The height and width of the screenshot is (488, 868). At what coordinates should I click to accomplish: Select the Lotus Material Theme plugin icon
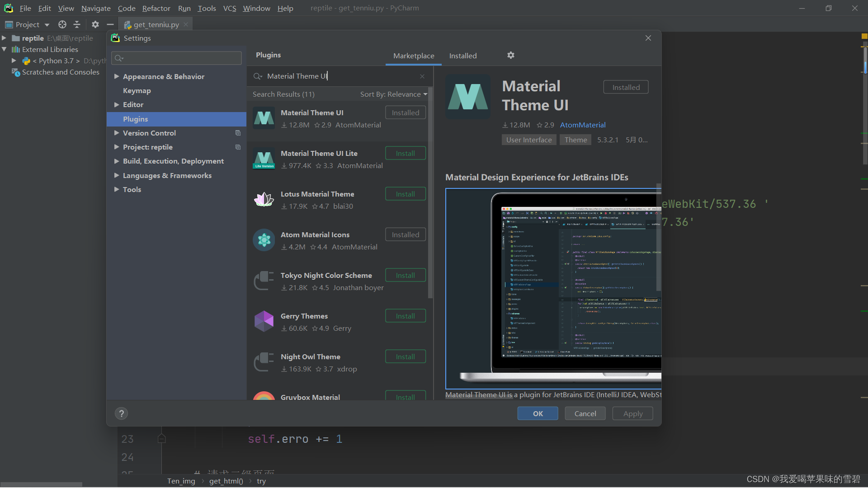pos(264,200)
